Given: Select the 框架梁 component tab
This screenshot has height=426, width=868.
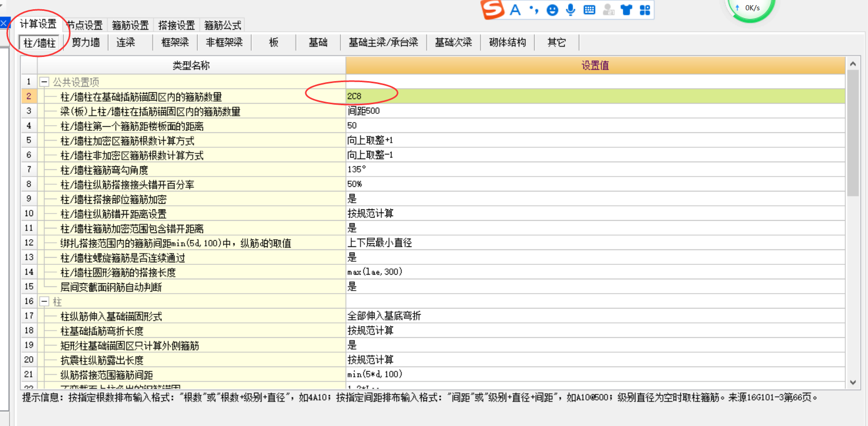Looking at the screenshot, I should point(175,43).
